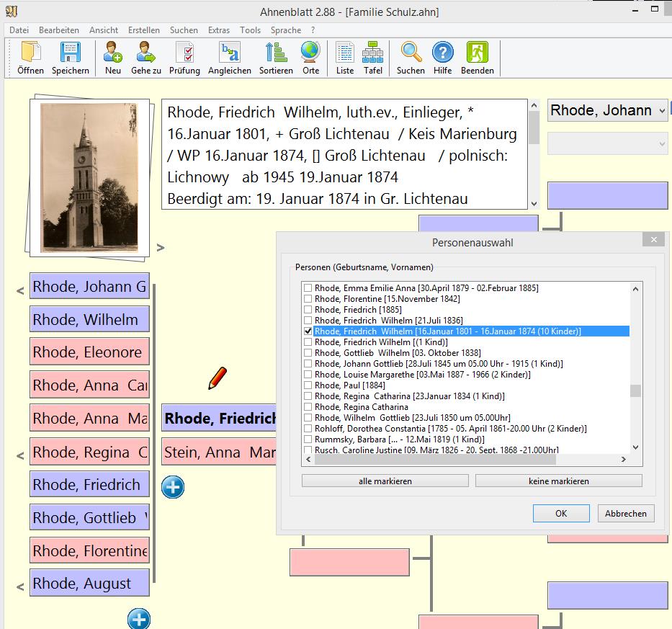The height and width of the screenshot is (629, 672).
Task: Open the Prüfung check tool
Action: click(184, 53)
